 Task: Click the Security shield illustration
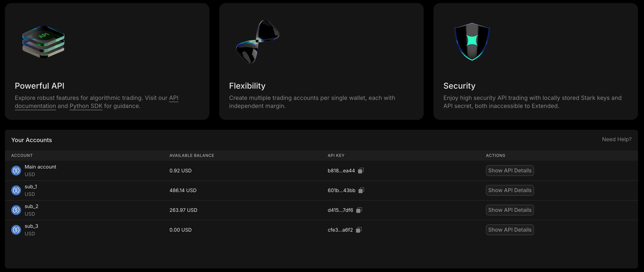(472, 42)
